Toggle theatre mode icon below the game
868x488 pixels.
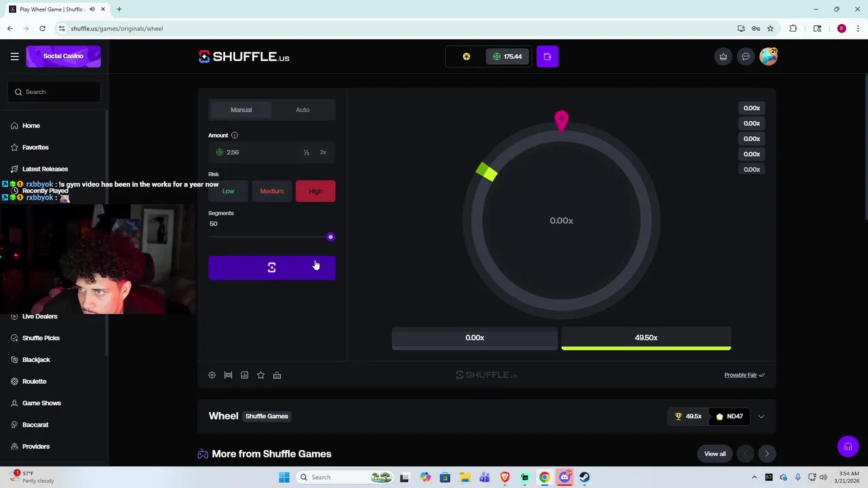click(x=229, y=375)
